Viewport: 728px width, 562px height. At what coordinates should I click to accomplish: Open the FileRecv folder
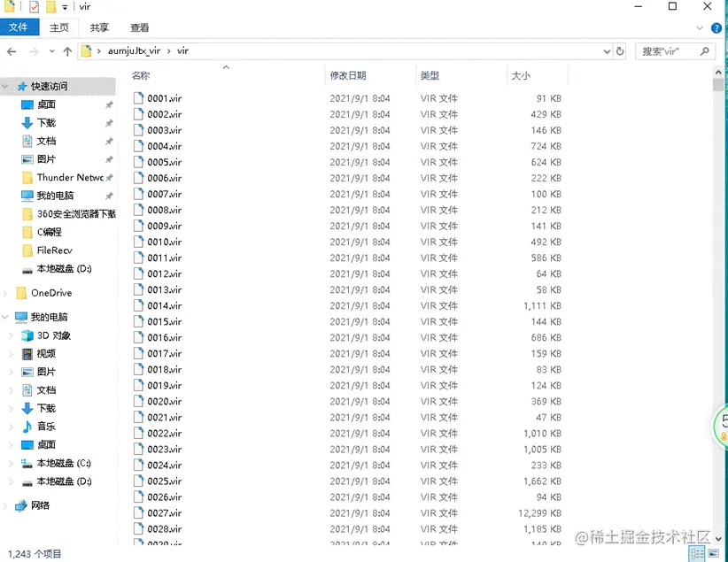point(54,250)
